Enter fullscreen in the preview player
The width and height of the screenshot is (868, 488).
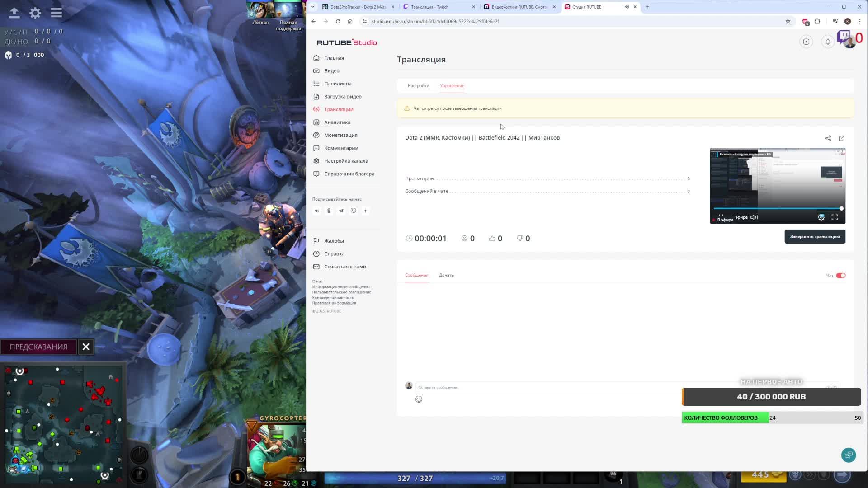point(835,217)
